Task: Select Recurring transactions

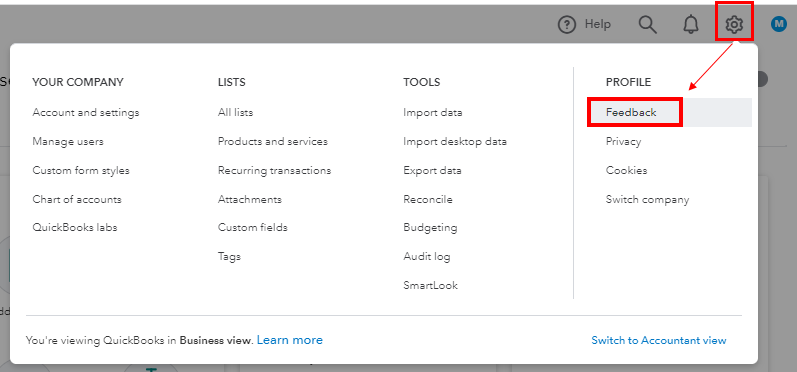Action: coord(274,170)
